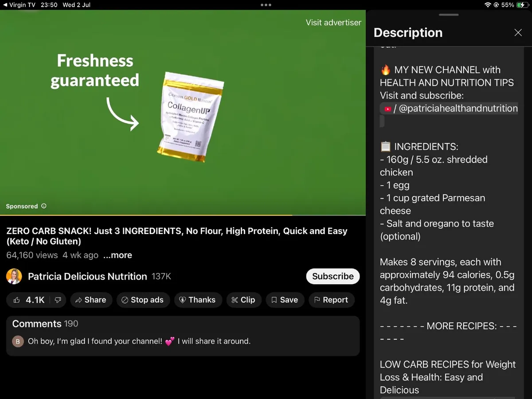This screenshot has height=399, width=532.
Task: Return to Virgin TV app
Action: click(x=20, y=5)
